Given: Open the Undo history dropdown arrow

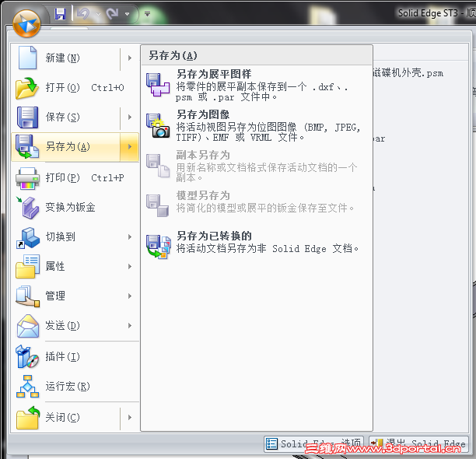Looking at the screenshot, I should [98, 14].
